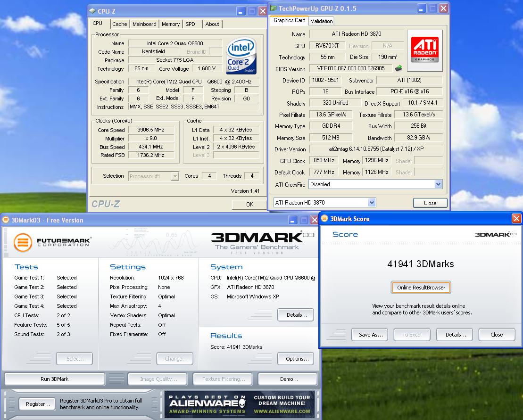
Task: Click the 41941 3DMarks score text
Action: (x=421, y=264)
